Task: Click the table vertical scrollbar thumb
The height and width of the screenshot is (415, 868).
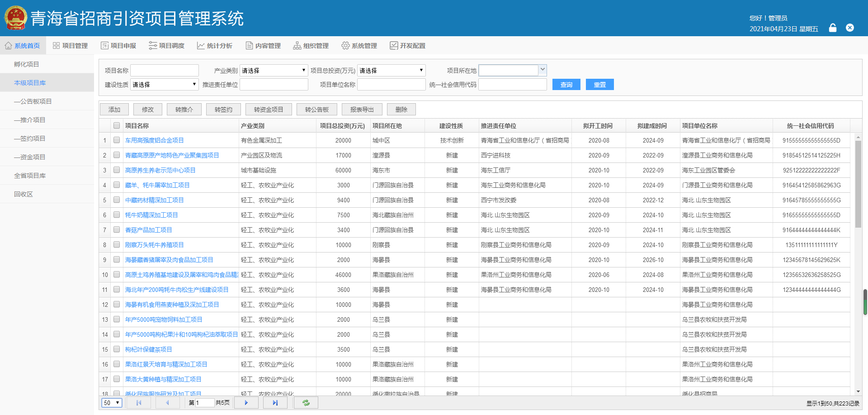Action: click(x=858, y=183)
